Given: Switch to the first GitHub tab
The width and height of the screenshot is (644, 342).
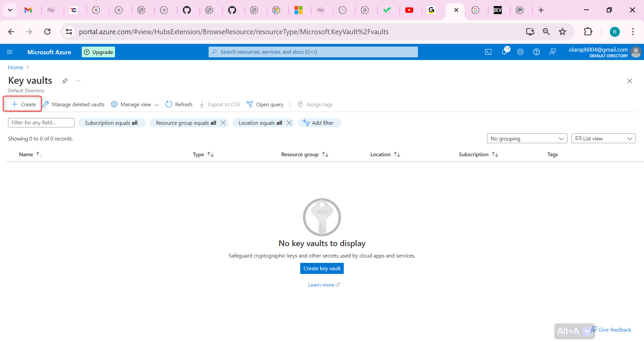Looking at the screenshot, I should point(187,10).
